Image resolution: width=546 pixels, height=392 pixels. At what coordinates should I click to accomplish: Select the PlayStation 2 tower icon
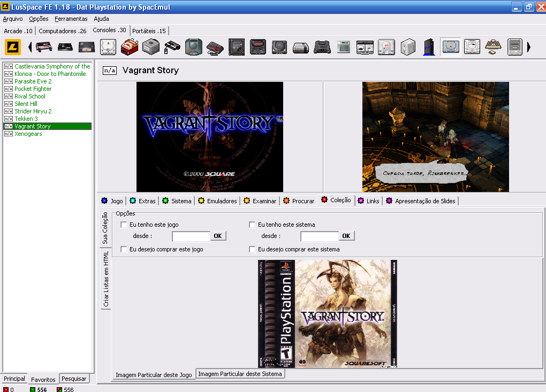429,47
